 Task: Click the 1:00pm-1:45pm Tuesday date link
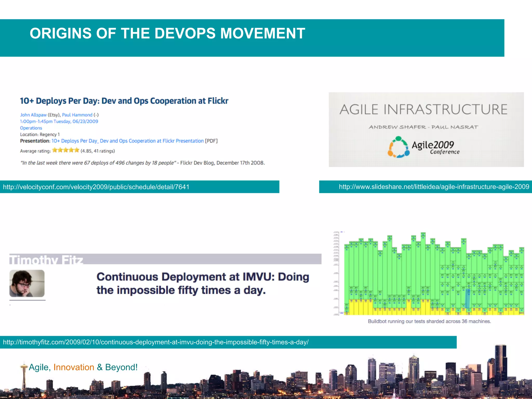coord(59,121)
